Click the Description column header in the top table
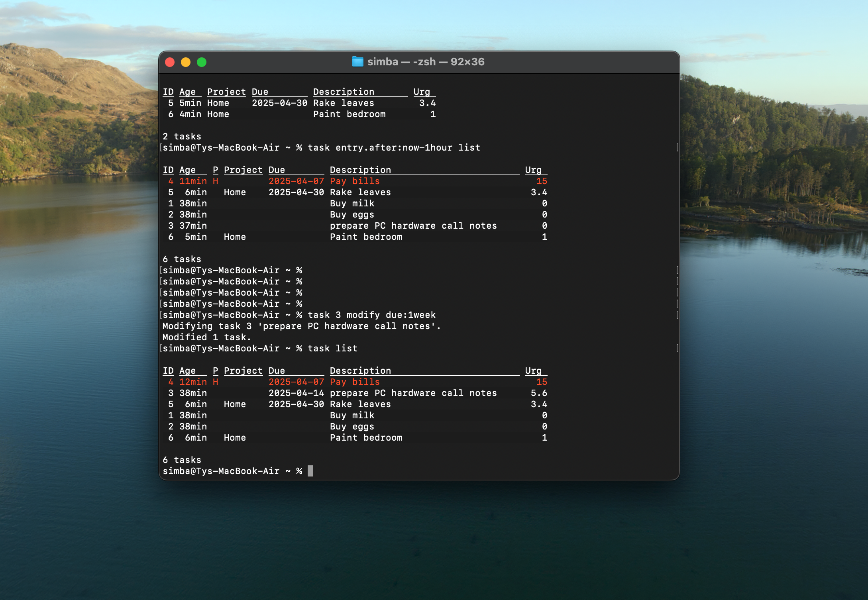This screenshot has height=600, width=868. (x=344, y=92)
